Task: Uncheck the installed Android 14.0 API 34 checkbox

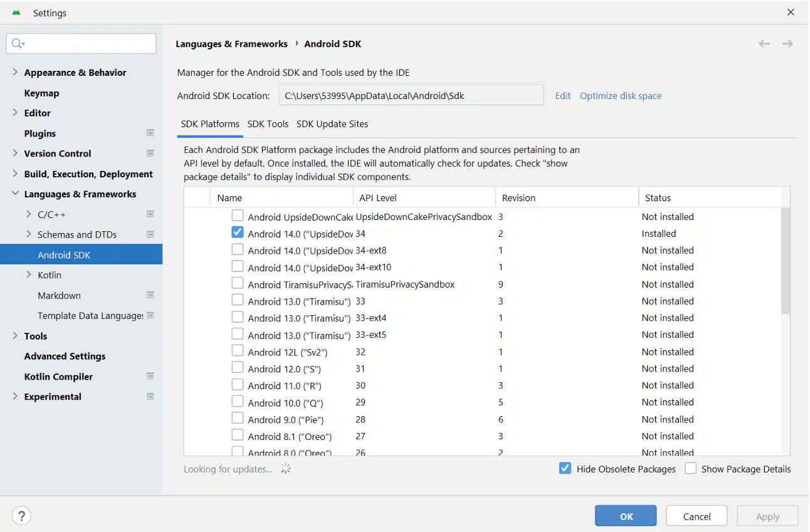Action: click(238, 232)
